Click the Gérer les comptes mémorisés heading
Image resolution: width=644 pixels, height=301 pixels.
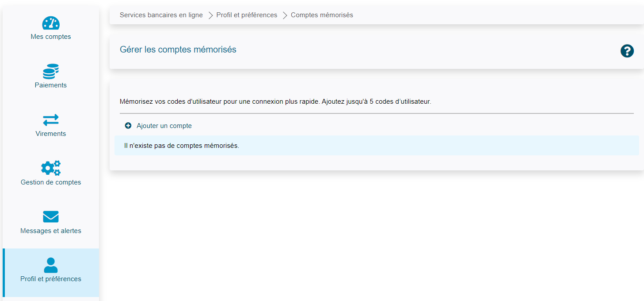(x=178, y=49)
